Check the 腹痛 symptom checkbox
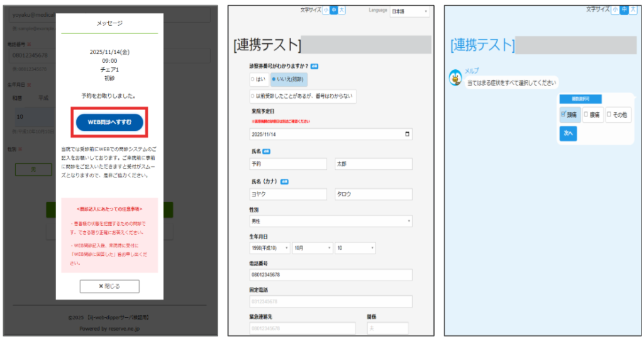The width and height of the screenshot is (644, 341). pos(586,115)
